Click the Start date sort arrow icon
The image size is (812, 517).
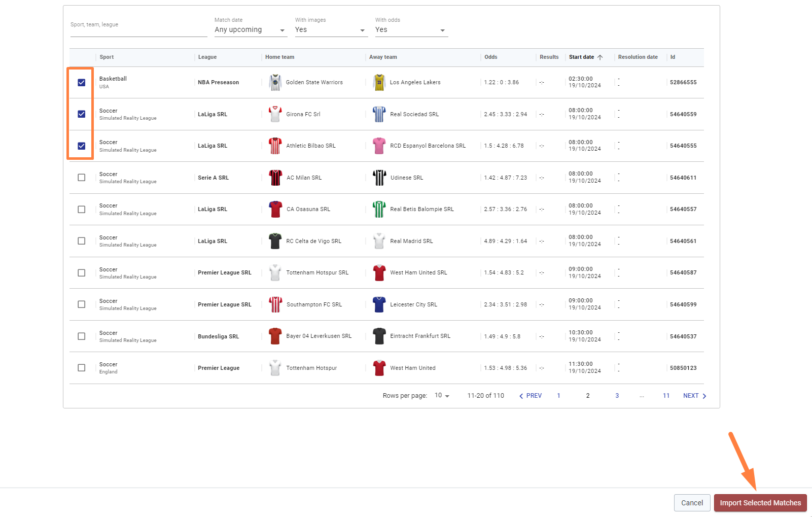click(600, 57)
